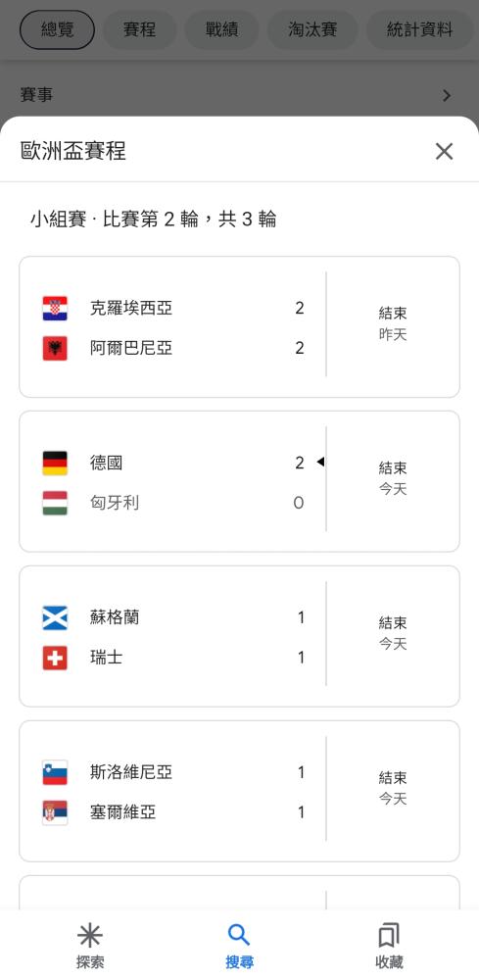The height and width of the screenshot is (980, 479).
Task: Tap the Albania flag icon
Action: (x=55, y=348)
